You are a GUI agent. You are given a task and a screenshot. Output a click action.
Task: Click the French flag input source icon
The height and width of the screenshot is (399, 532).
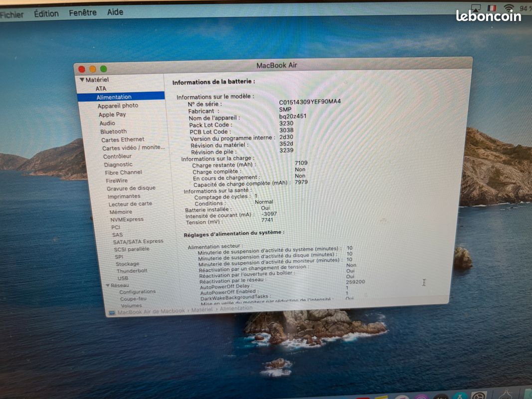492,8
